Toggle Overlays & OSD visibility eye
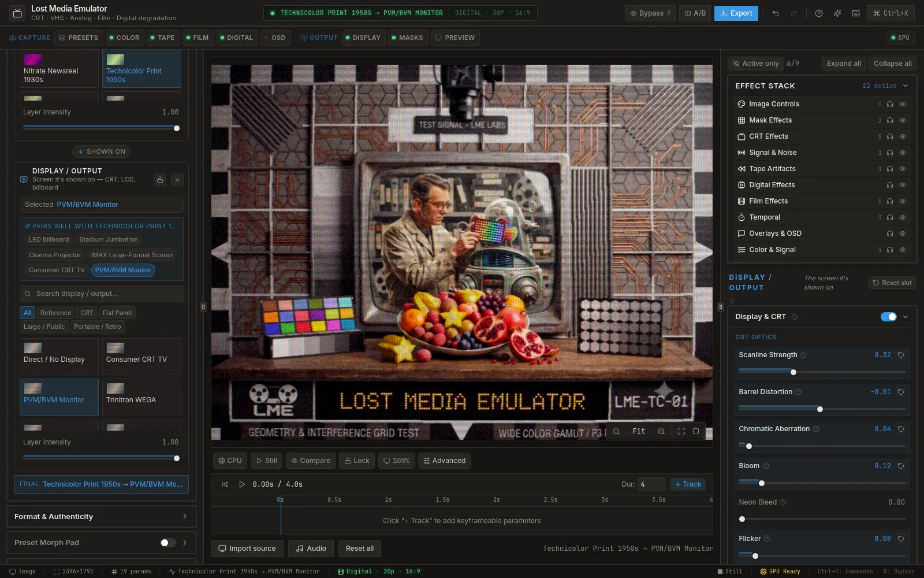 pos(902,234)
